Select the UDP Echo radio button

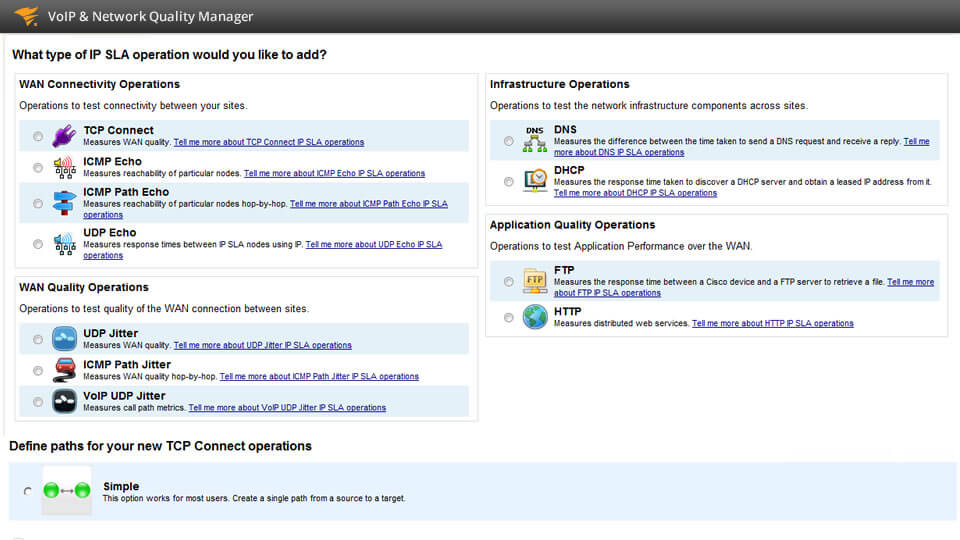38,244
